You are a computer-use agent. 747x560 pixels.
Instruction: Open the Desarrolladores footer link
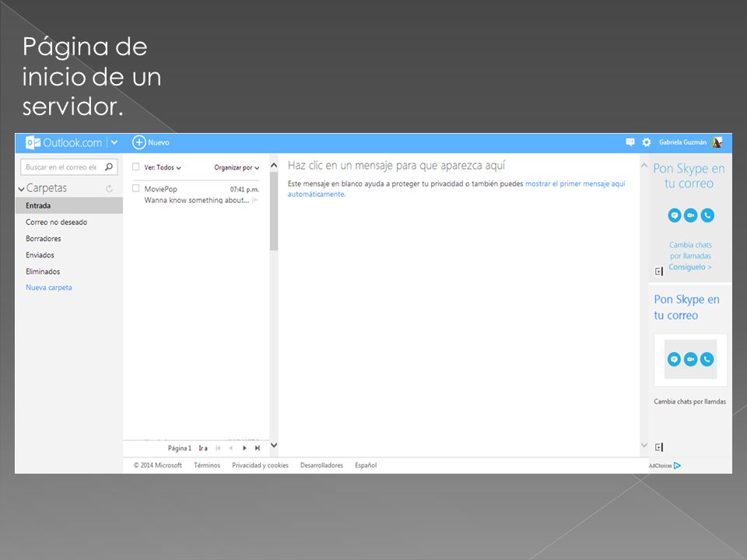(x=321, y=465)
